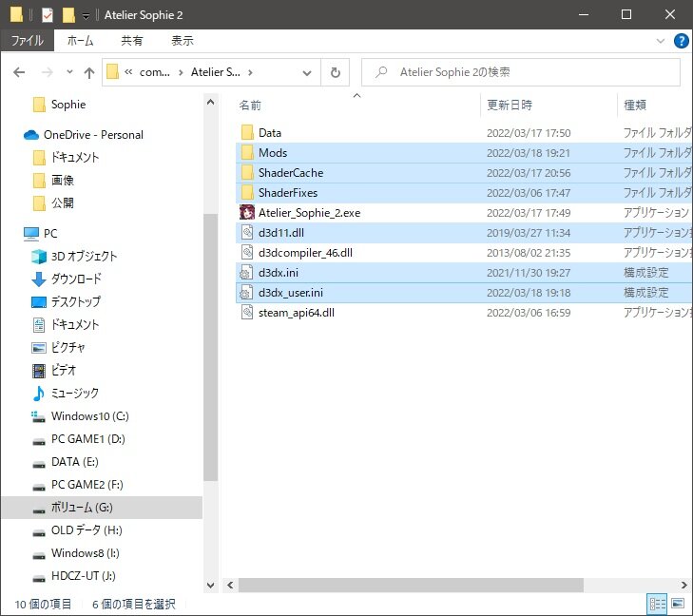Image resolution: width=693 pixels, height=616 pixels.
Task: Open DATA (E:) drive
Action: tap(75, 462)
